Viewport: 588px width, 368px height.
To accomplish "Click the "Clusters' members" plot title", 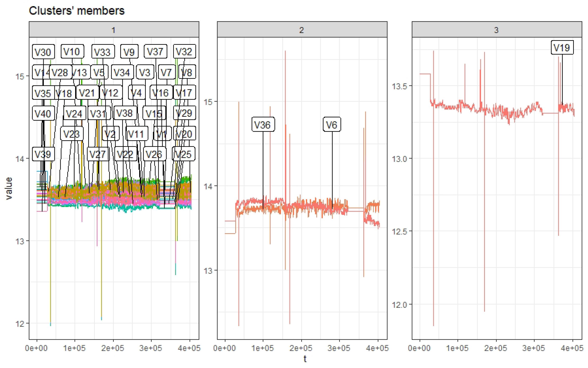I will pos(77,11).
